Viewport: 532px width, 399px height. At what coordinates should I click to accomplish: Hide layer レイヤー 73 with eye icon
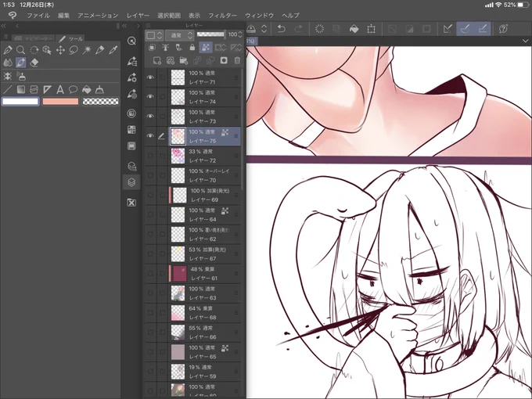[x=150, y=117]
